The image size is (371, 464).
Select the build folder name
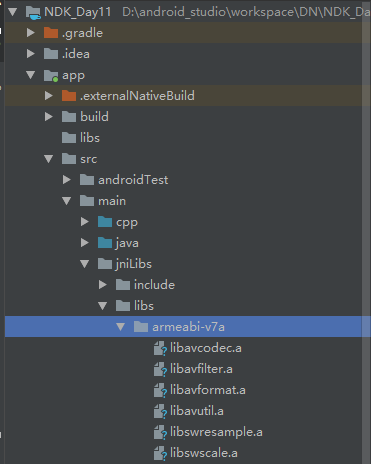pos(94,117)
